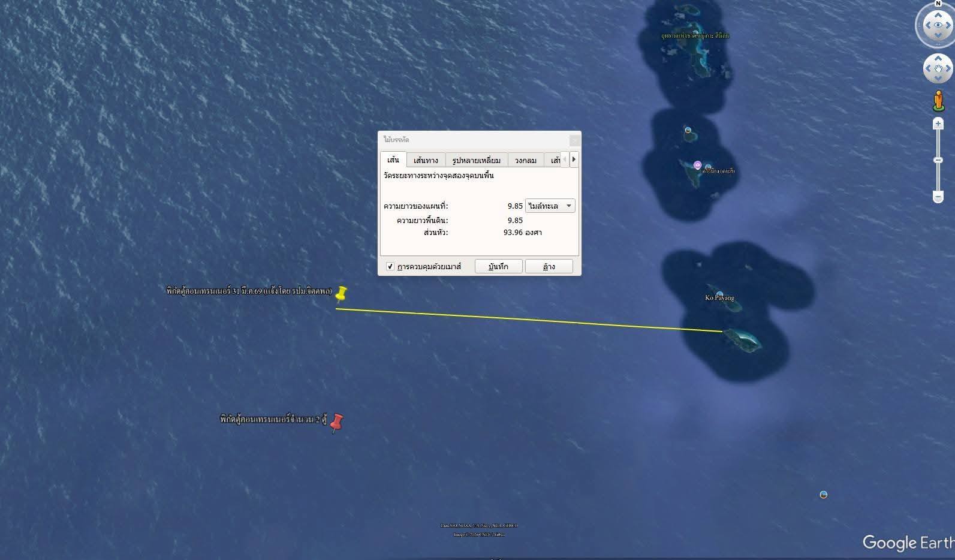The height and width of the screenshot is (560, 955).
Task: Open the ไมล์ทะเล units dropdown
Action: click(550, 206)
